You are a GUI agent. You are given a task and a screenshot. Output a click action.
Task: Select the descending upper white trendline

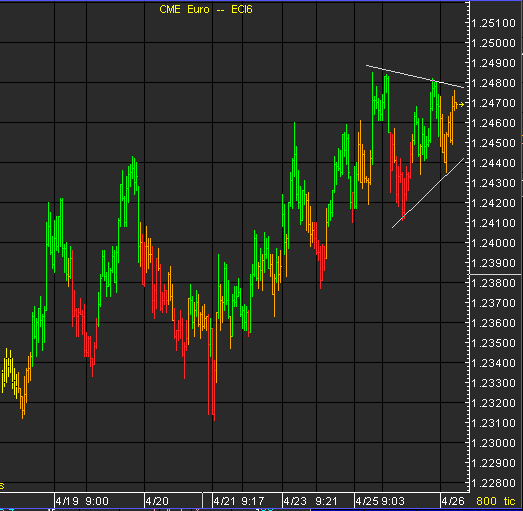coord(415,77)
